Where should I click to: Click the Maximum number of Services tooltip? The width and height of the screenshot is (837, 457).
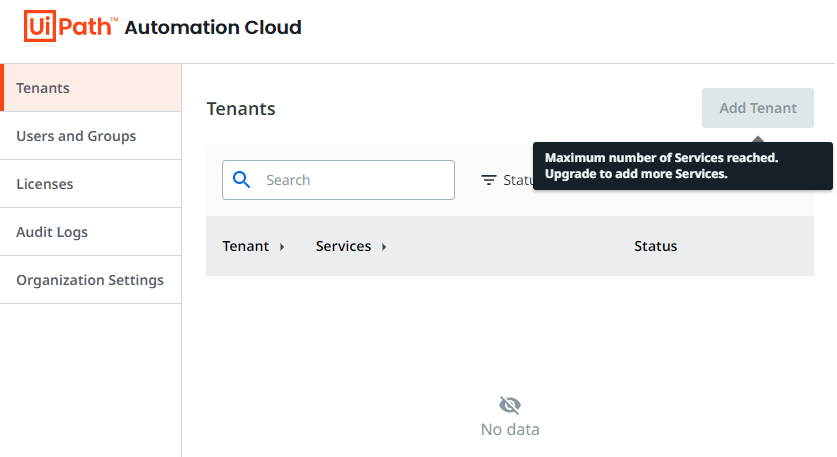[x=682, y=166]
